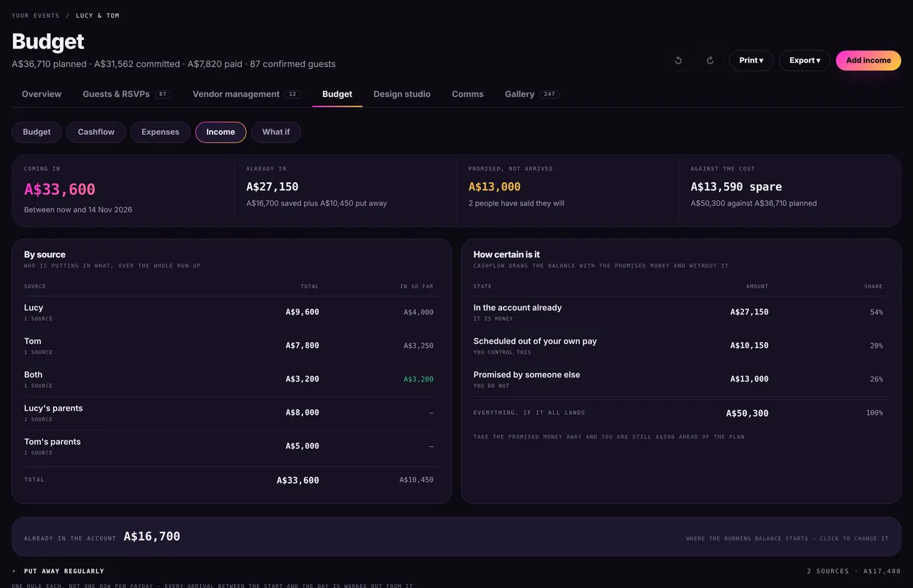Click the 26% share value

pos(877,379)
